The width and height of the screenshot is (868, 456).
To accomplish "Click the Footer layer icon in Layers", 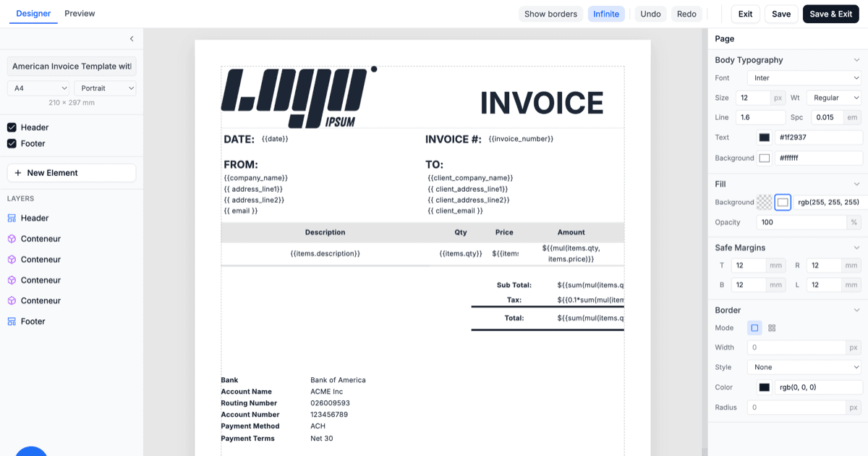I will 12,321.
